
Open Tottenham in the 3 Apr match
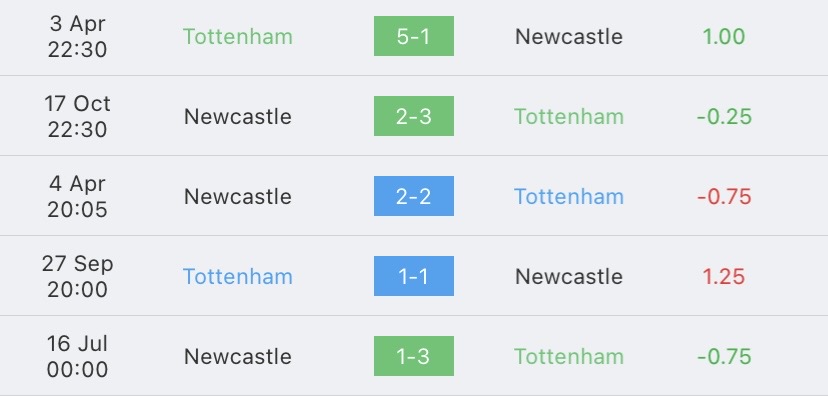238,36
